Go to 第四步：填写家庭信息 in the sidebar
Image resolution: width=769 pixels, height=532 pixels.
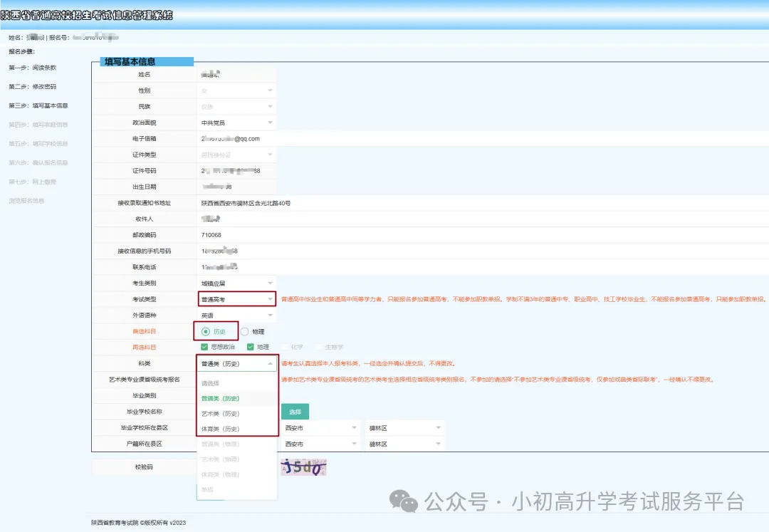click(x=38, y=125)
